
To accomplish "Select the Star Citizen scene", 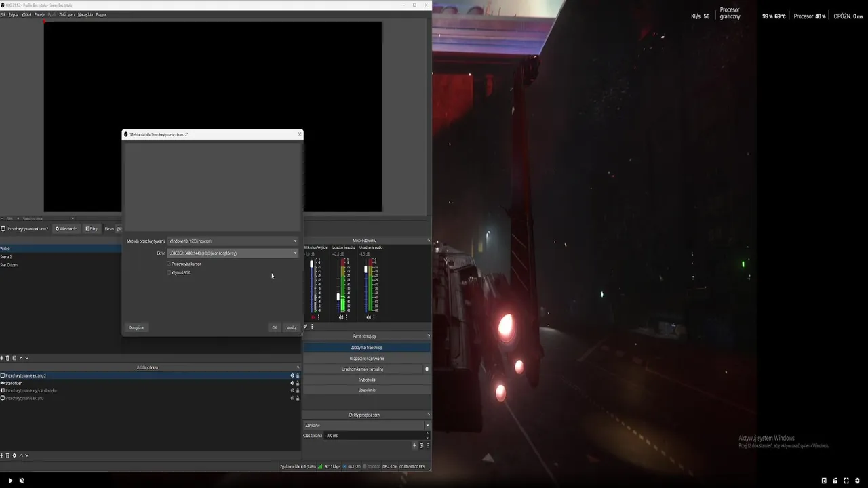I will coord(60,265).
